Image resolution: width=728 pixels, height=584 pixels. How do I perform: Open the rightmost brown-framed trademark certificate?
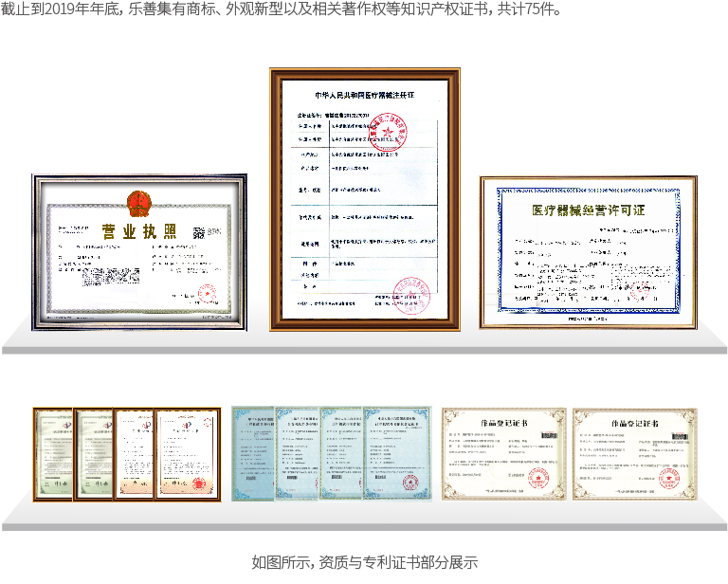(188, 454)
